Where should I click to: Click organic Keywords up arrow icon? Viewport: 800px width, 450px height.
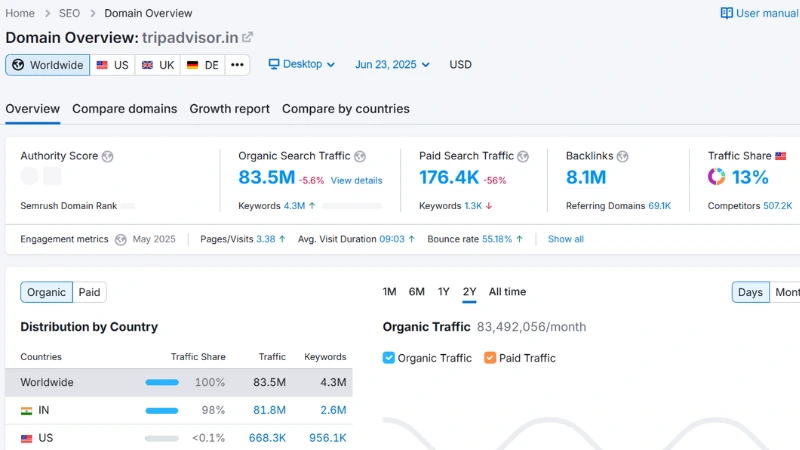312,206
